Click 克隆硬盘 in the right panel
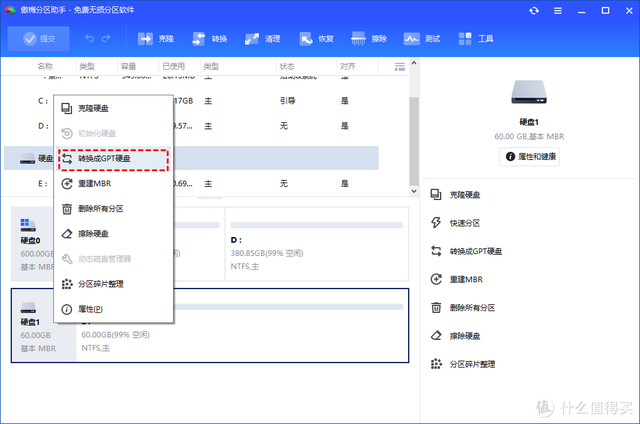Image resolution: width=640 pixels, height=424 pixels. (x=456, y=195)
